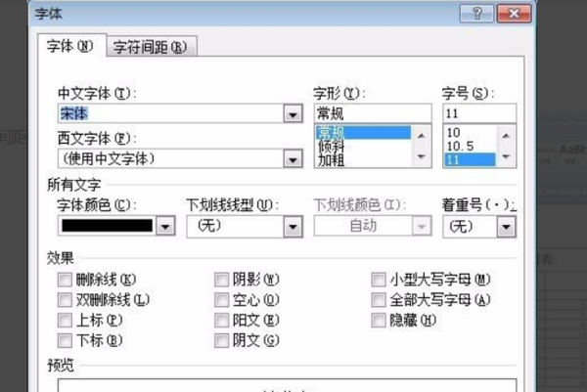Enable the 隐藏(H) checkbox
This screenshot has height=392, width=587.
(x=379, y=321)
